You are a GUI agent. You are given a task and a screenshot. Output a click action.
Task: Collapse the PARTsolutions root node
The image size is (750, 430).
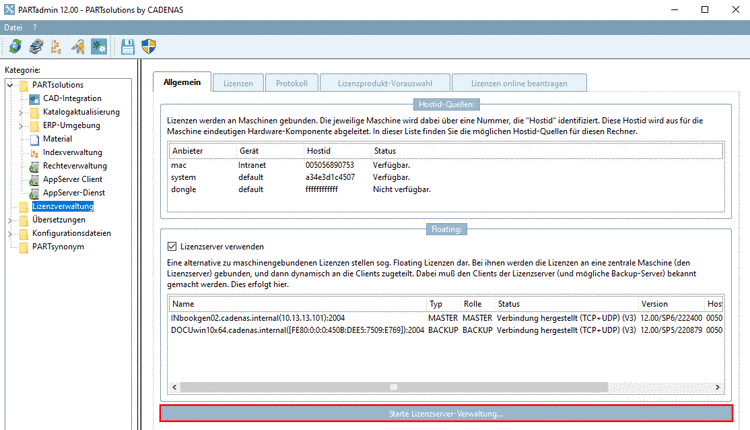point(10,85)
